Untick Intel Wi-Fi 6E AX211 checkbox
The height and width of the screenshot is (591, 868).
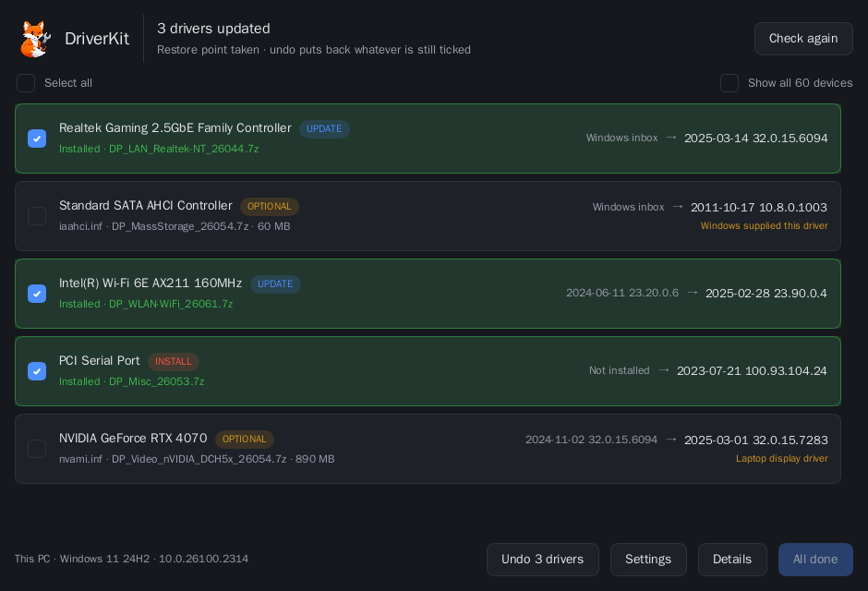37,294
